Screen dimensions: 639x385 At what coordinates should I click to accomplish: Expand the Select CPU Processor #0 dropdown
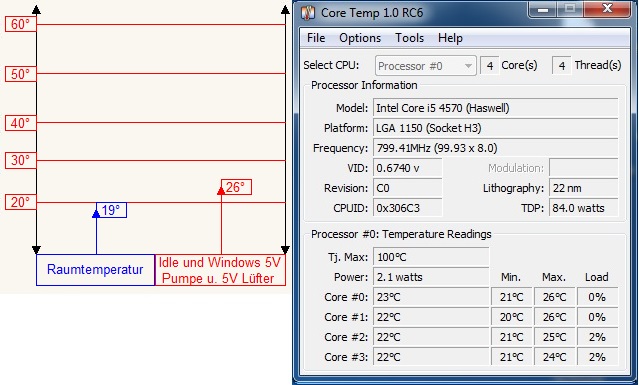425,66
